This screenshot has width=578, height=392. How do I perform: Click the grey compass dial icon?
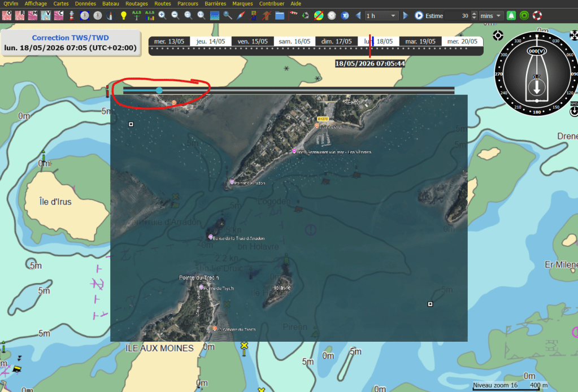click(98, 15)
